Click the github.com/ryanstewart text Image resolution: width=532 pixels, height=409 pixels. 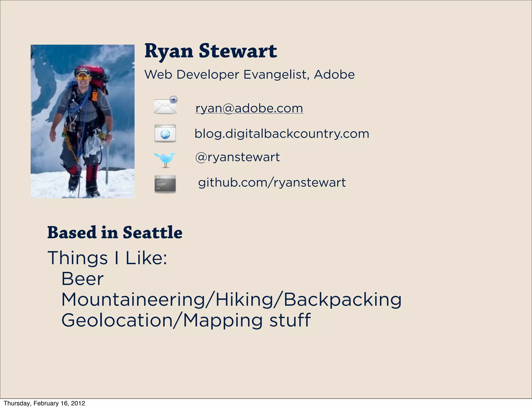(x=272, y=182)
